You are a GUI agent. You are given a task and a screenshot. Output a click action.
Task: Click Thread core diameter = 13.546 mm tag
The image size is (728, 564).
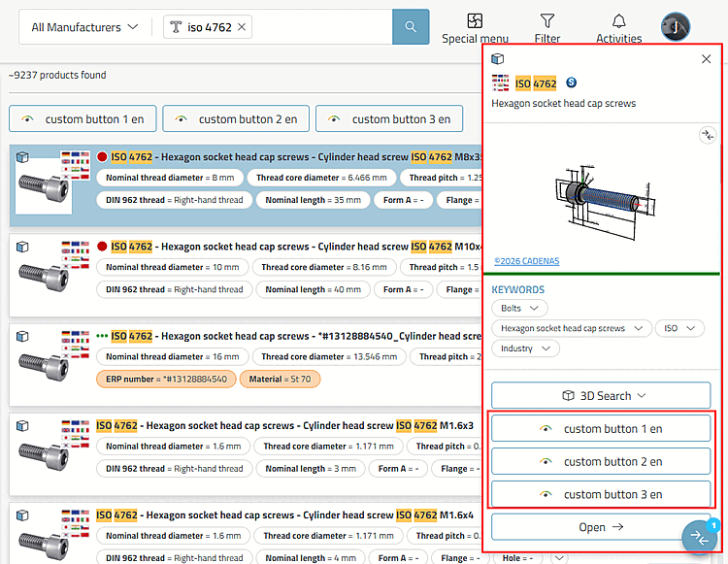[329, 356]
